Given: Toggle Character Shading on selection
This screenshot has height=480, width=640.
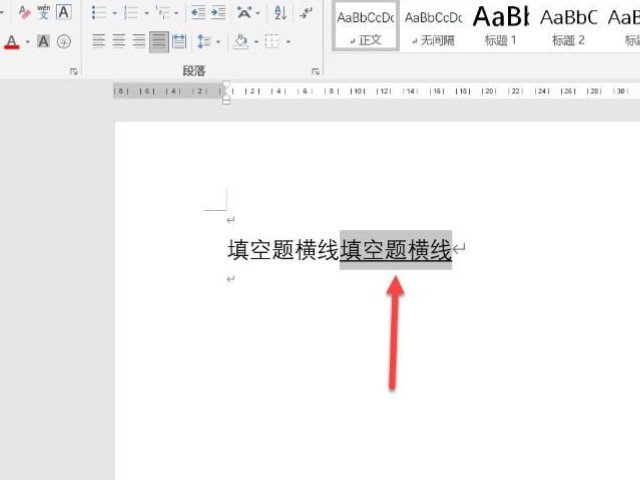Looking at the screenshot, I should click(43, 41).
